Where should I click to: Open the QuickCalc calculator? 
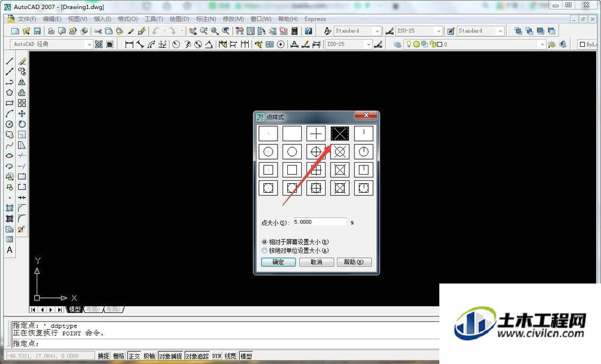[294, 31]
